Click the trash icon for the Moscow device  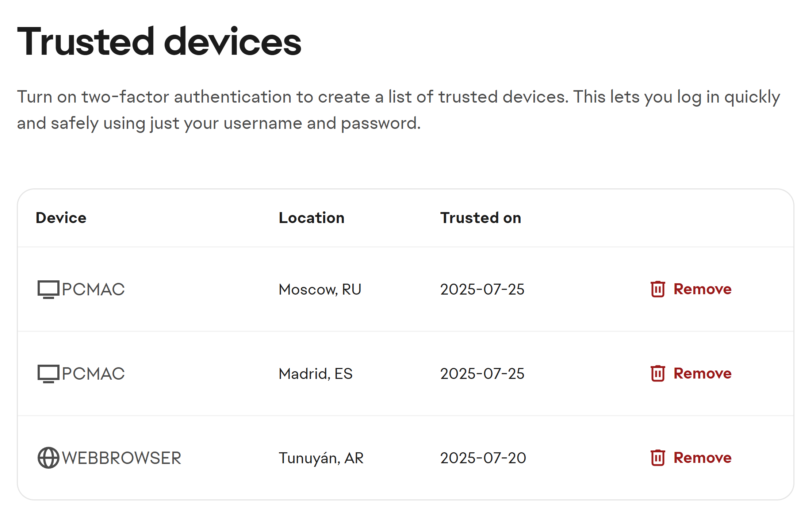tap(658, 289)
